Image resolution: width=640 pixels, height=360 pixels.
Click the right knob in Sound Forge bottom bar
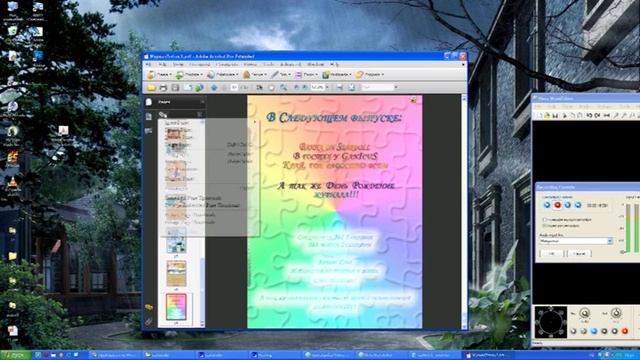point(616,313)
